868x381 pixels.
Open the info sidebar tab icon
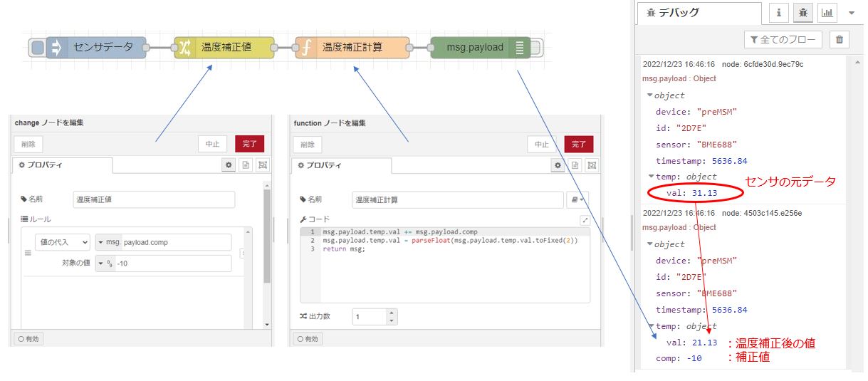[x=778, y=13]
